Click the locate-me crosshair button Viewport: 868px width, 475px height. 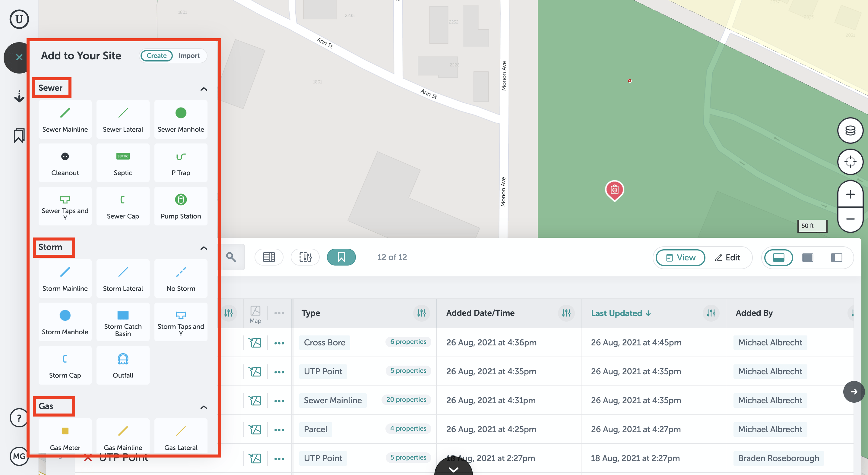(x=850, y=162)
